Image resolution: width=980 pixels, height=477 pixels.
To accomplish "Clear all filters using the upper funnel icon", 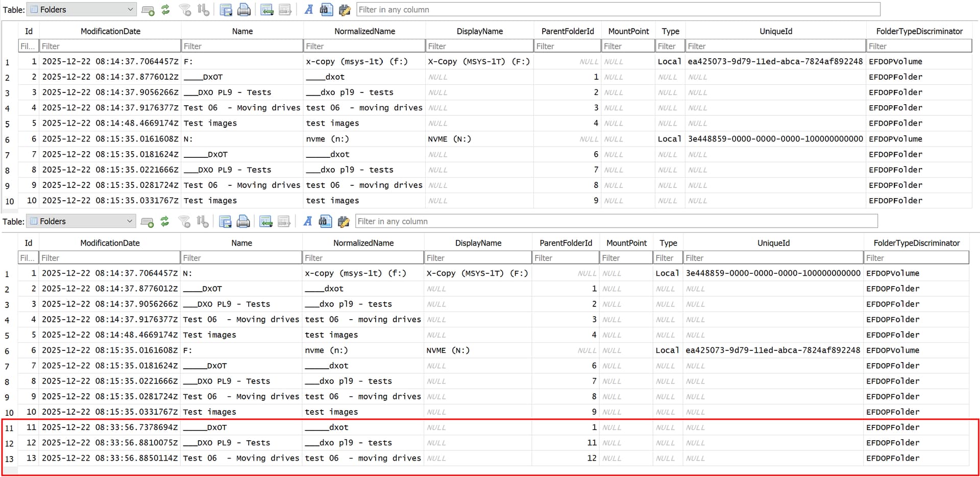I will (x=185, y=10).
